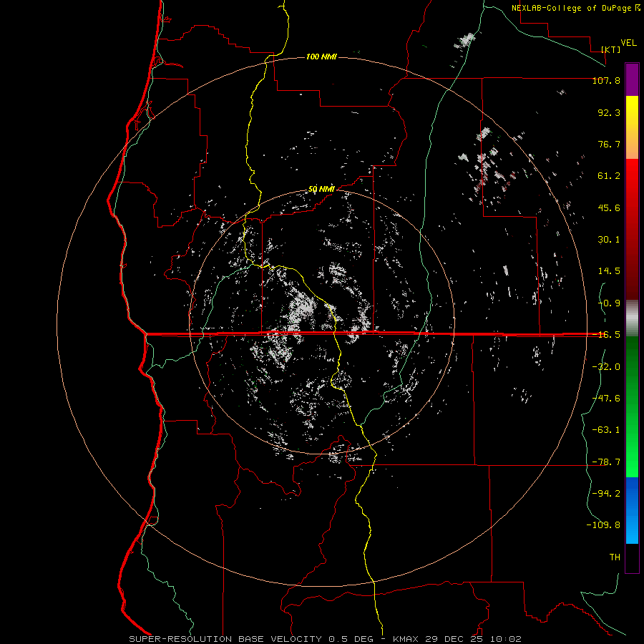Click the 14.5 velocity scale value
This screenshot has height=644, width=644.
click(x=609, y=271)
